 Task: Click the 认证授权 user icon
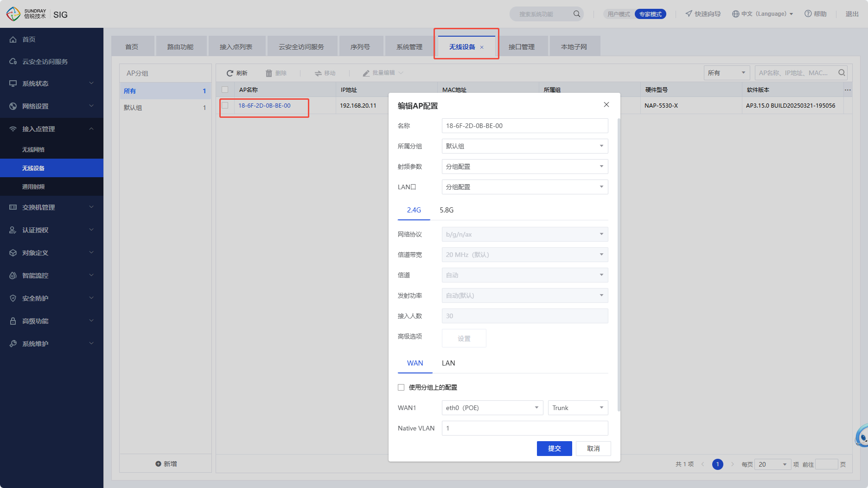click(13, 230)
